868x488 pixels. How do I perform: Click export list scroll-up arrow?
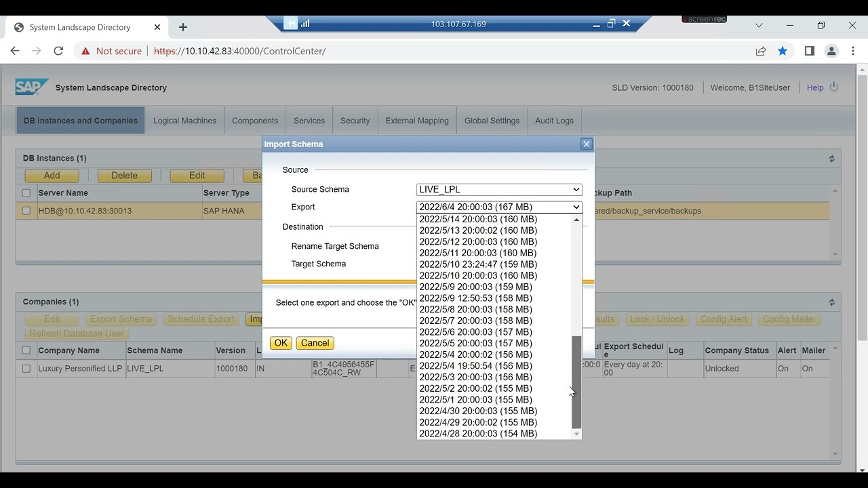(577, 220)
